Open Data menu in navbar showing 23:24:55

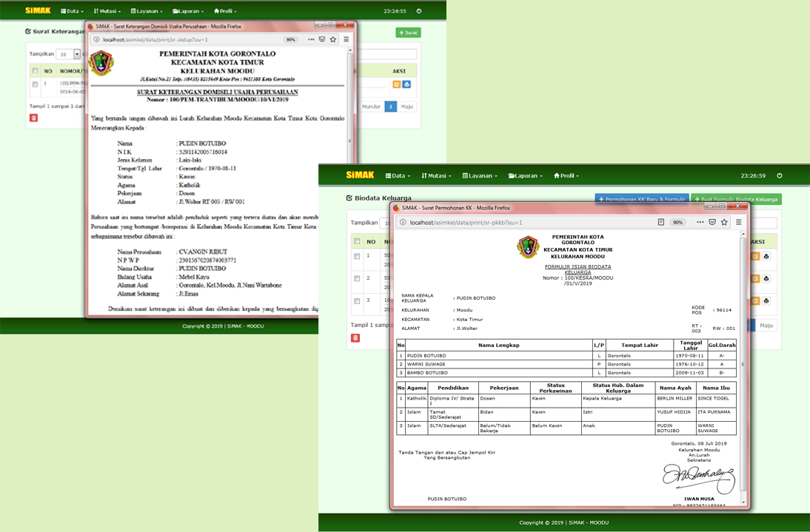point(73,11)
